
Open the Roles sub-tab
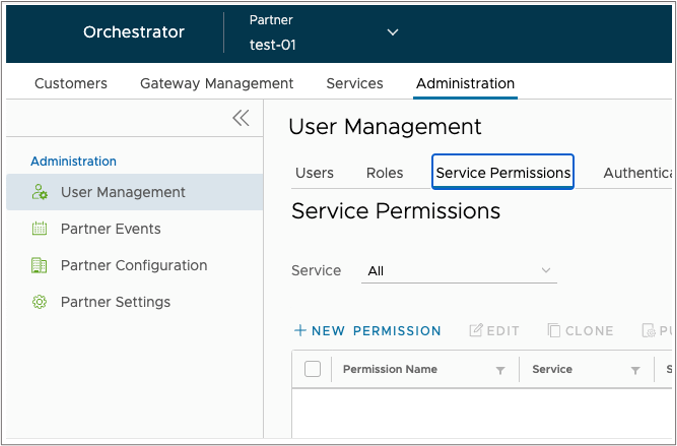click(385, 173)
